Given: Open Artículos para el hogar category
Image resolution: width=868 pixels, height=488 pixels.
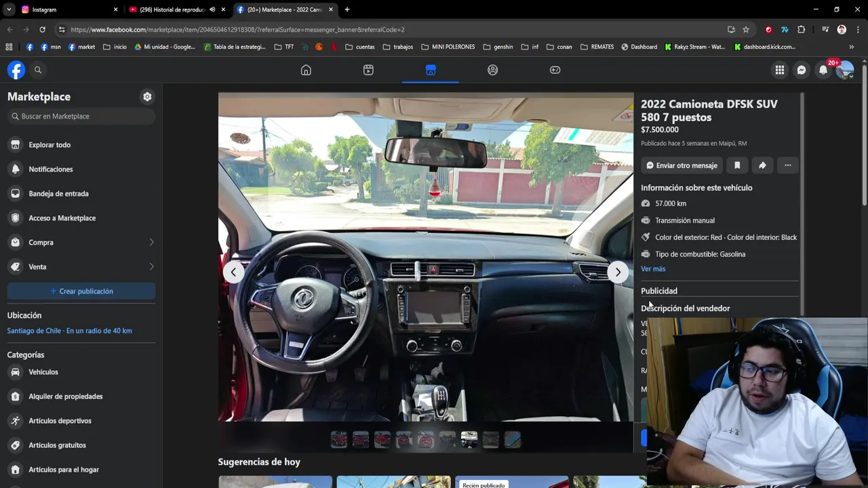Looking at the screenshot, I should tap(81, 470).
